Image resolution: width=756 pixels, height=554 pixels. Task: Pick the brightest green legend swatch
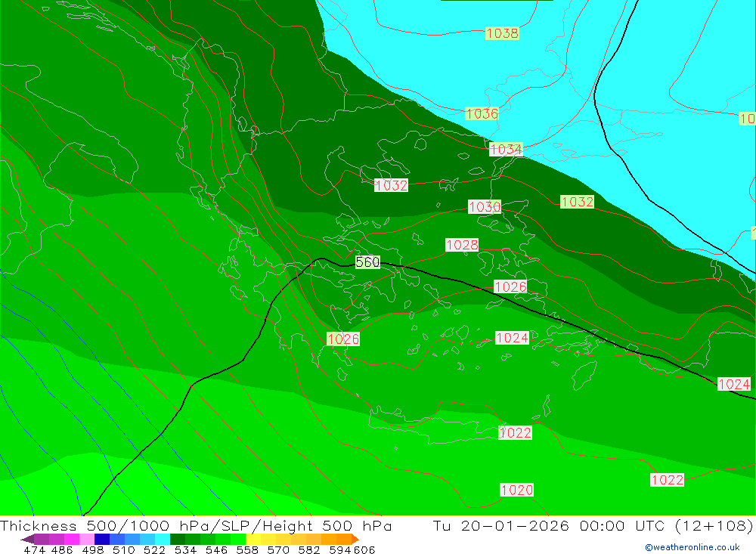click(238, 539)
